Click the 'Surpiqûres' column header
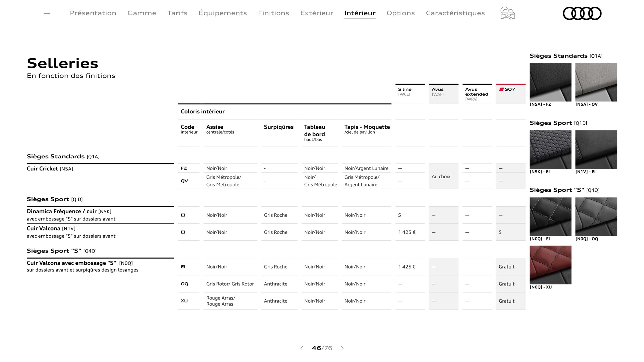644x362 pixels. coord(278,127)
